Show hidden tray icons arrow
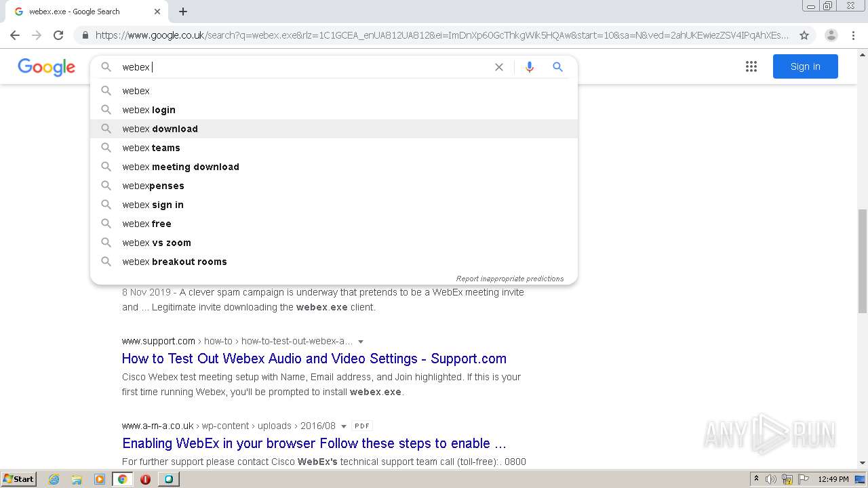Screen dimensions: 868x488 pos(756,479)
